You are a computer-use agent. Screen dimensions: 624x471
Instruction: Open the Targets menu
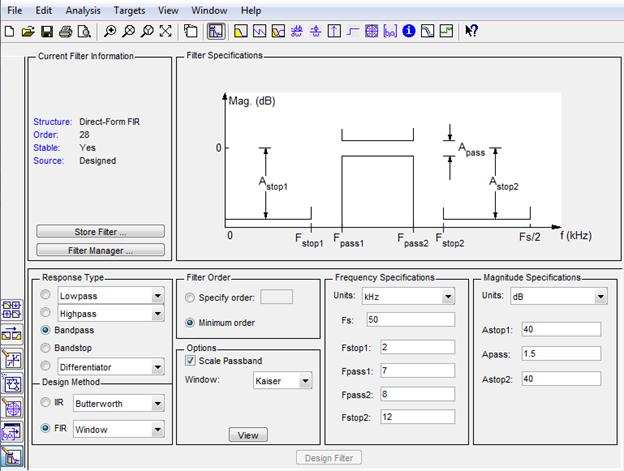point(129,10)
